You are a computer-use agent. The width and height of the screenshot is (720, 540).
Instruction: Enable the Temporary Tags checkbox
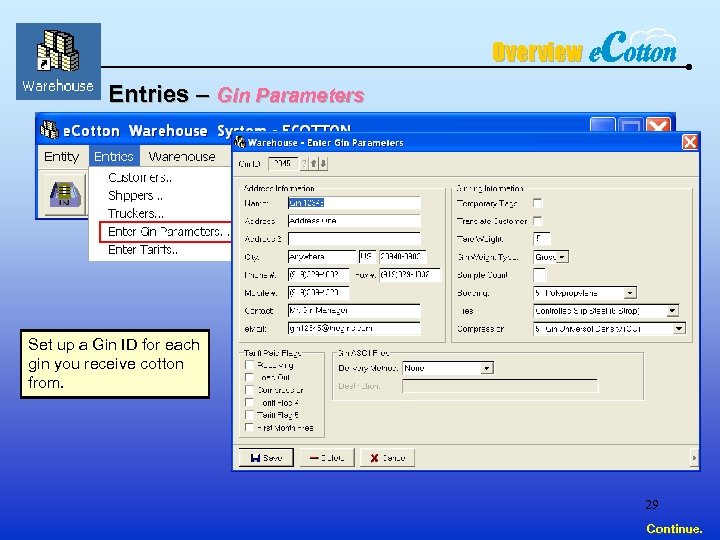coord(537,203)
